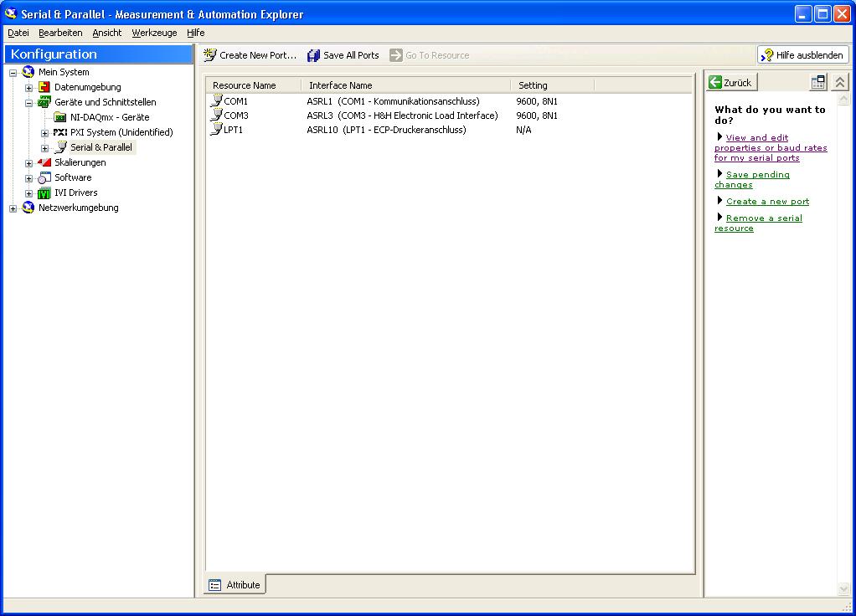The width and height of the screenshot is (856, 616).
Task: Click the Datenumgebung icon in the tree
Action: [44, 87]
